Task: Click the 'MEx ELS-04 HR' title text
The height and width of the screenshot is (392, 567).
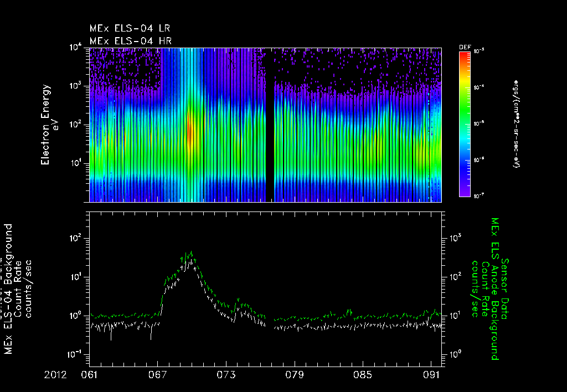Action: [x=131, y=41]
